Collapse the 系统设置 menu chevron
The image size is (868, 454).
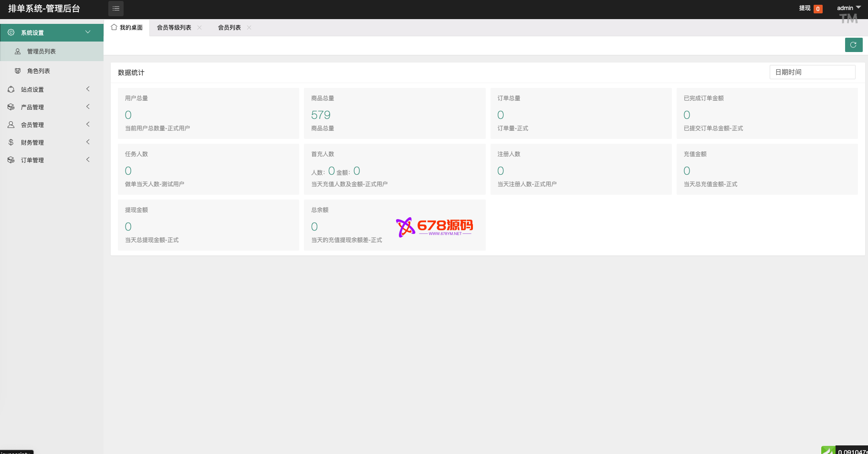(88, 32)
